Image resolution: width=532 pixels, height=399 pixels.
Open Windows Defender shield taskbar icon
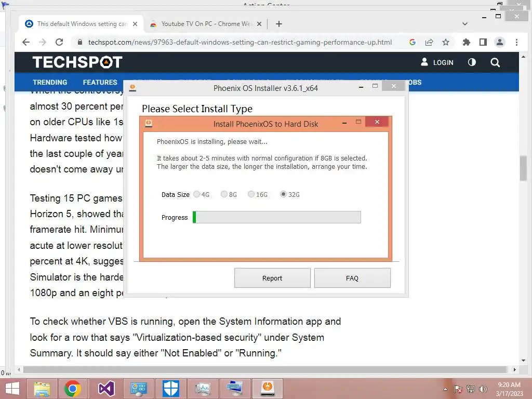coord(170,389)
